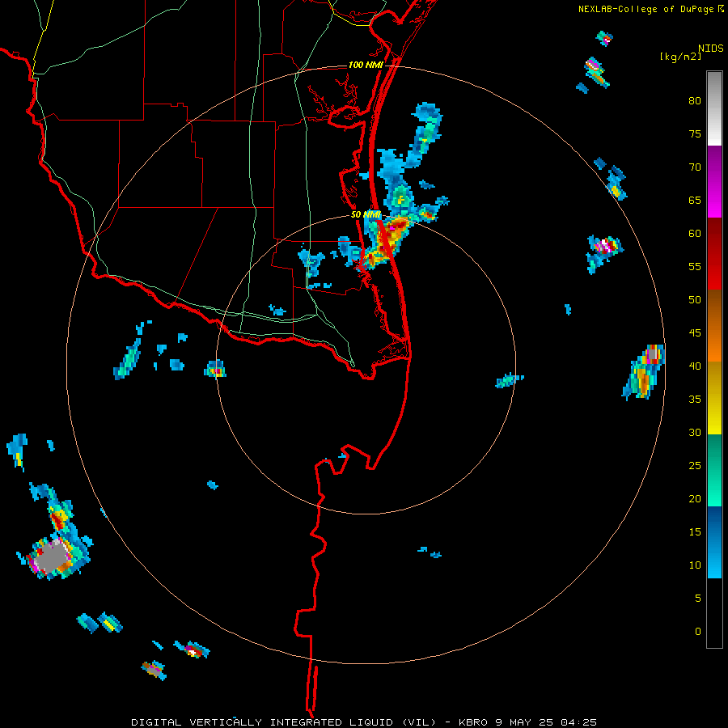This screenshot has height=728, width=728.
Task: Click the Digital Vertically Integrated Liquid caption
Action: pos(363,722)
